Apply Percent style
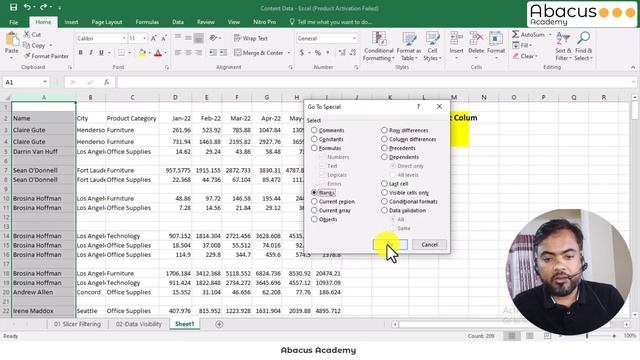Viewport: 640px width, 360px height. coord(318,53)
